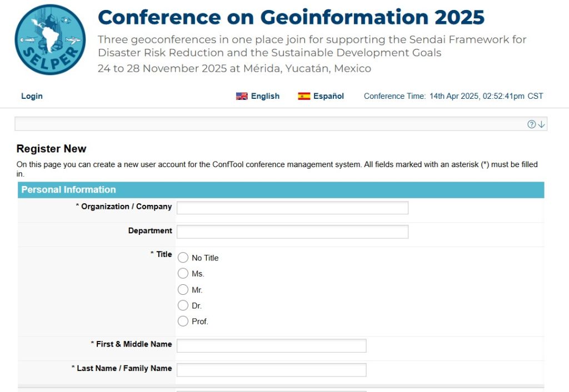
Task: Switch language to English
Action: [x=265, y=96]
